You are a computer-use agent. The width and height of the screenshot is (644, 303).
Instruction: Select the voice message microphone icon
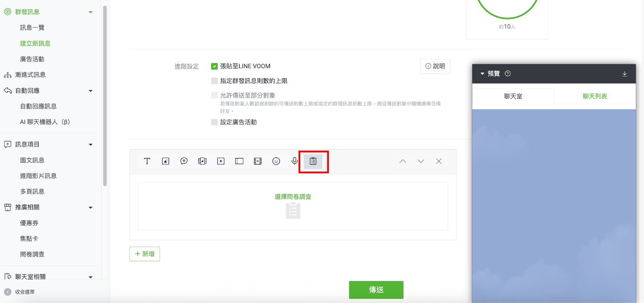(x=295, y=161)
